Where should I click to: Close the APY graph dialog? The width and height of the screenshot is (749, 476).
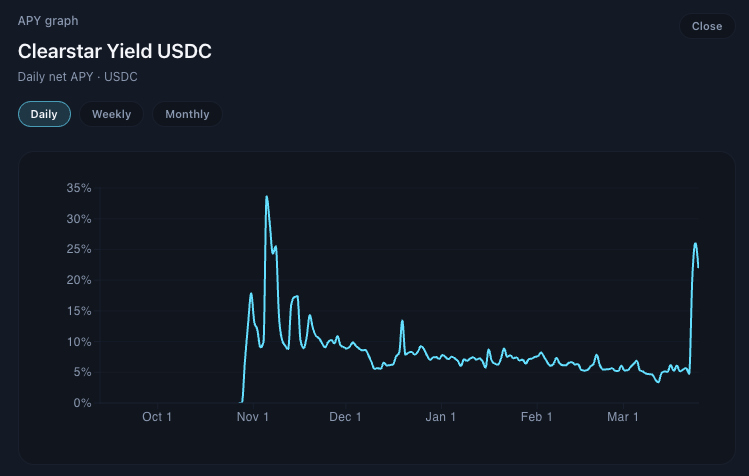click(x=707, y=26)
